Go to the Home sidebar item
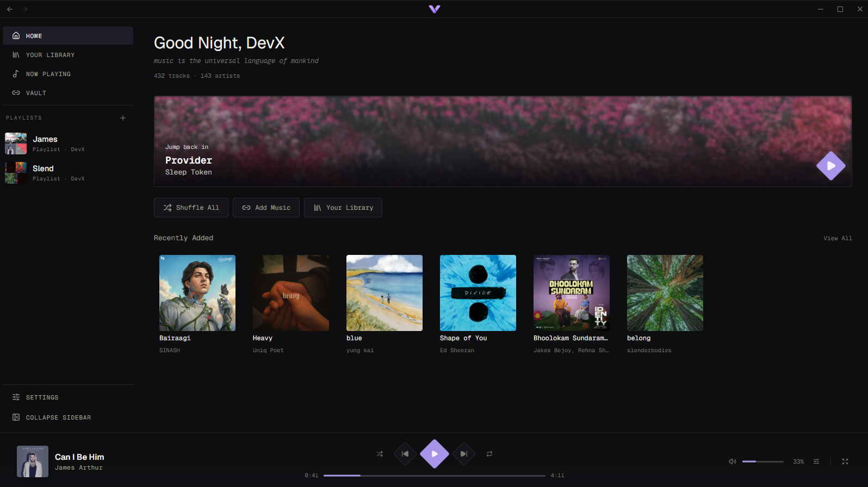Screen dimensions: 868x487 [68, 36]
